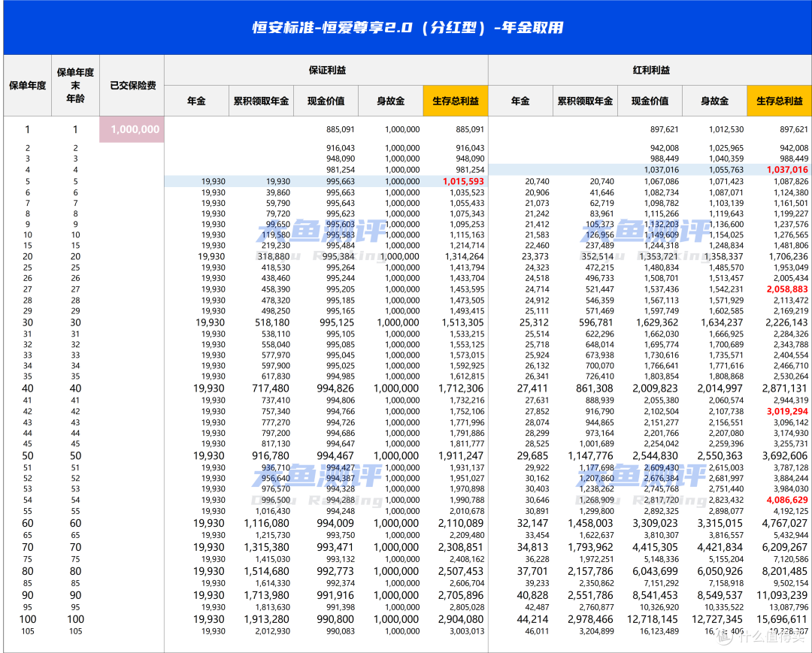
Task: Click 年金 header under 红利利益
Action: tap(520, 101)
